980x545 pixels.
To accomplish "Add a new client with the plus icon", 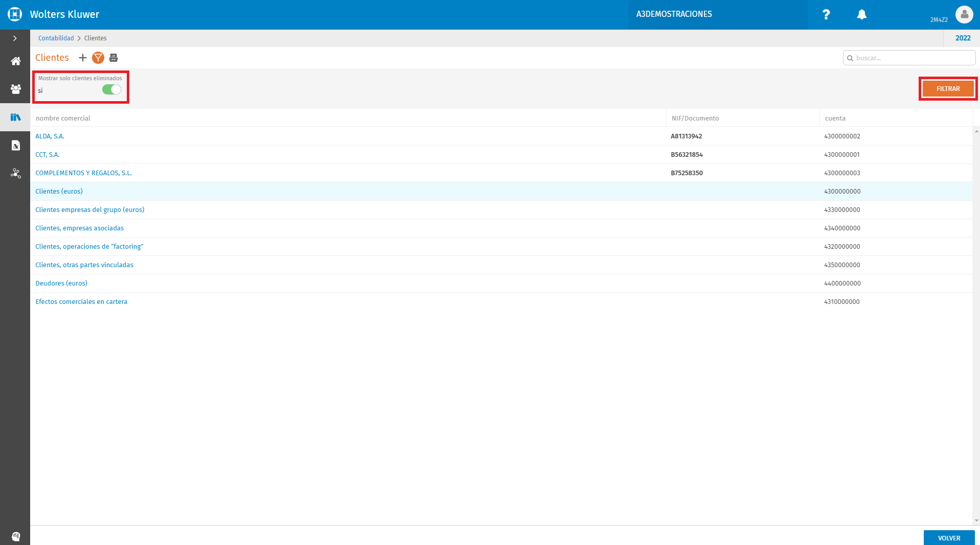I will point(82,58).
